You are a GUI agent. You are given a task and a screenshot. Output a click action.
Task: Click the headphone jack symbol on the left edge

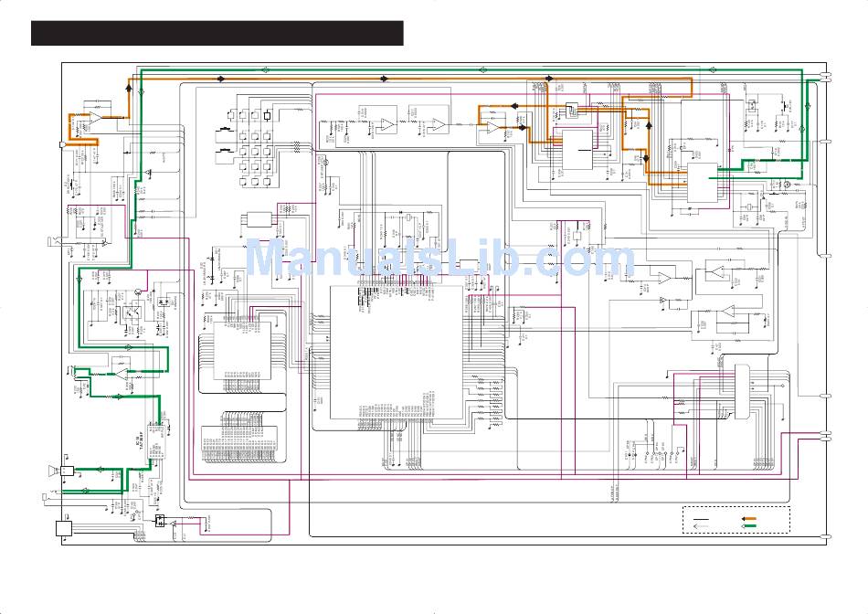click(x=55, y=241)
